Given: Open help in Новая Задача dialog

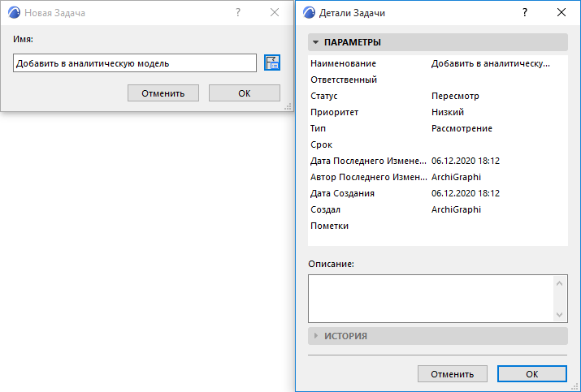Looking at the screenshot, I should (238, 13).
